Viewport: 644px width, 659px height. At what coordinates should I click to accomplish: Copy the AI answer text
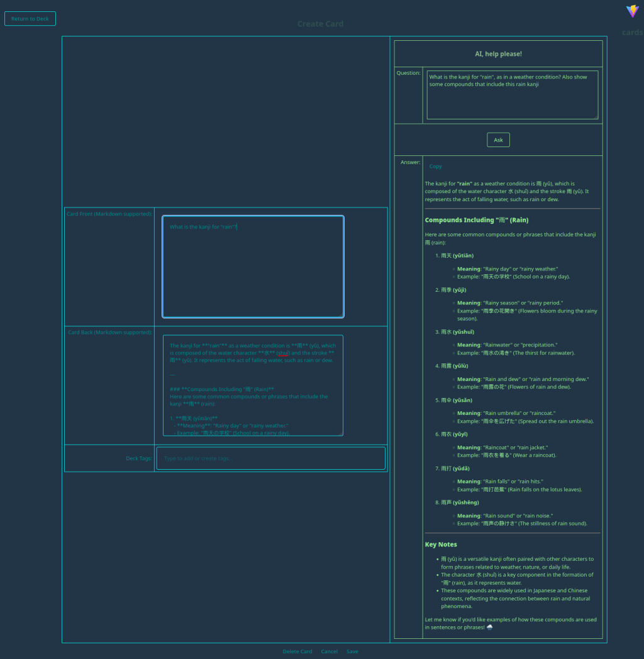pos(435,167)
